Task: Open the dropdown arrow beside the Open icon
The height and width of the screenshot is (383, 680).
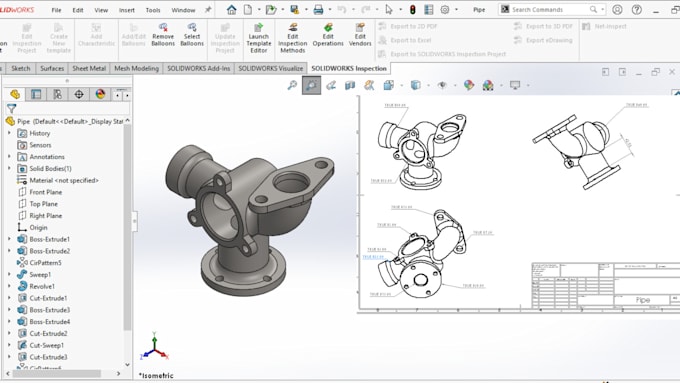Action: click(282, 10)
